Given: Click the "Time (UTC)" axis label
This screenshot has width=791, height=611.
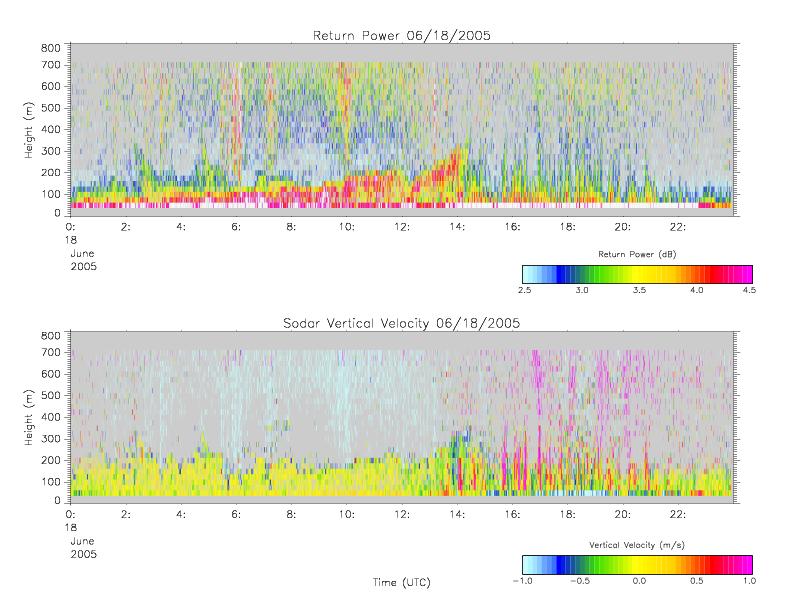Looking at the screenshot, I should [x=402, y=582].
